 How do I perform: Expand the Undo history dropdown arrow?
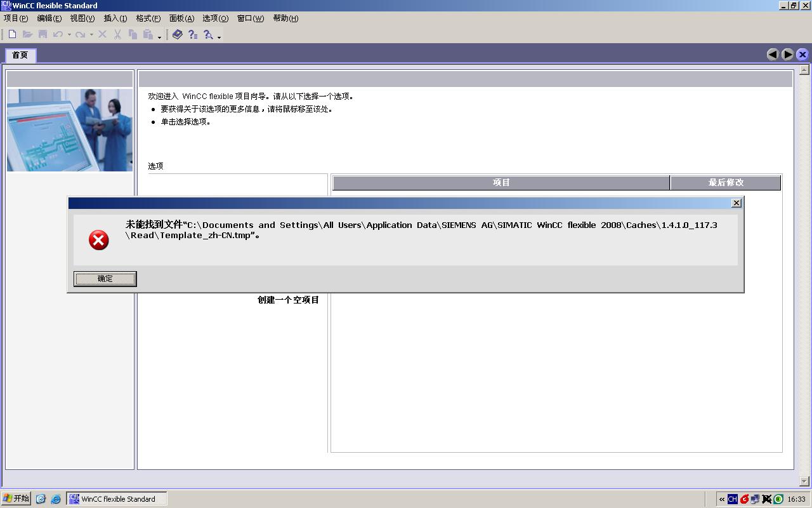[x=69, y=35]
